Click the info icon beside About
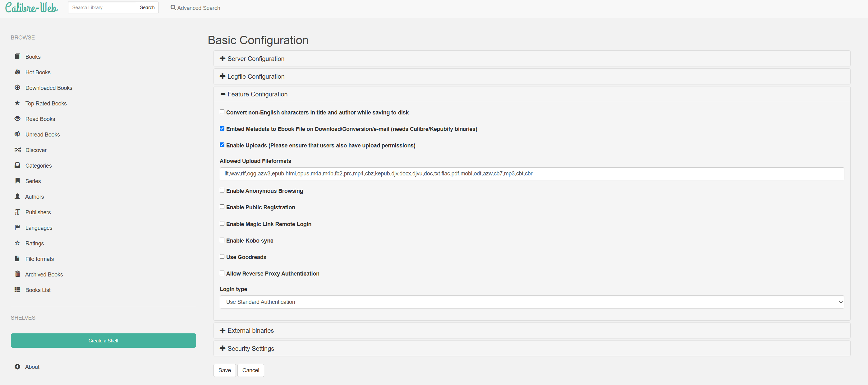Viewport: 868px width, 385px height. pos(17,366)
